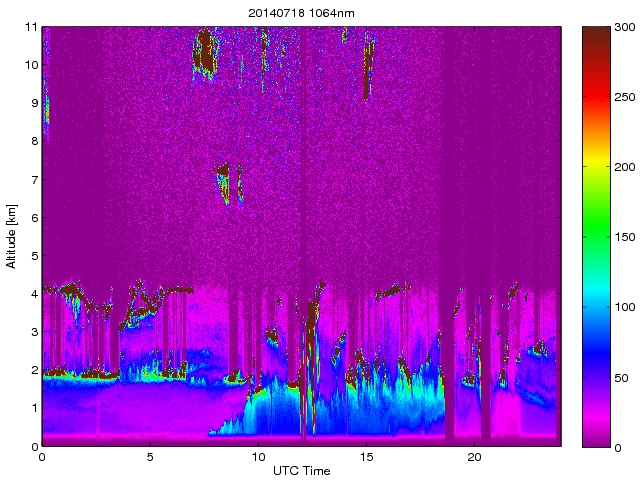The image size is (640, 480).
Task: Select the 4 tick on the Altitude axis
Action: coord(34,294)
